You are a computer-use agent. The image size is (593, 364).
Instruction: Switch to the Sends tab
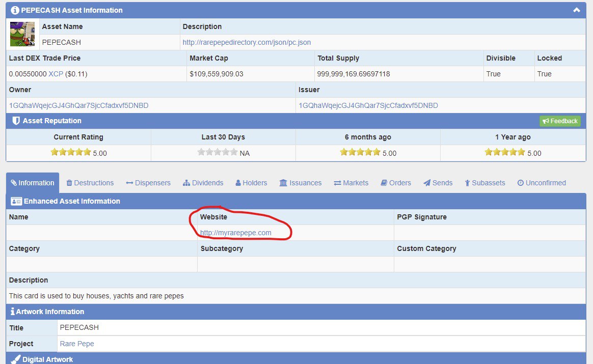point(438,183)
